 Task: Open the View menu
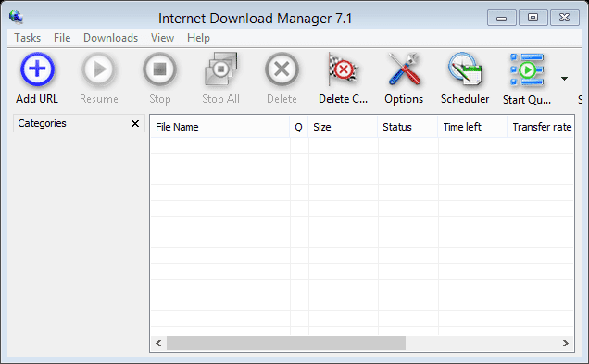click(x=162, y=38)
